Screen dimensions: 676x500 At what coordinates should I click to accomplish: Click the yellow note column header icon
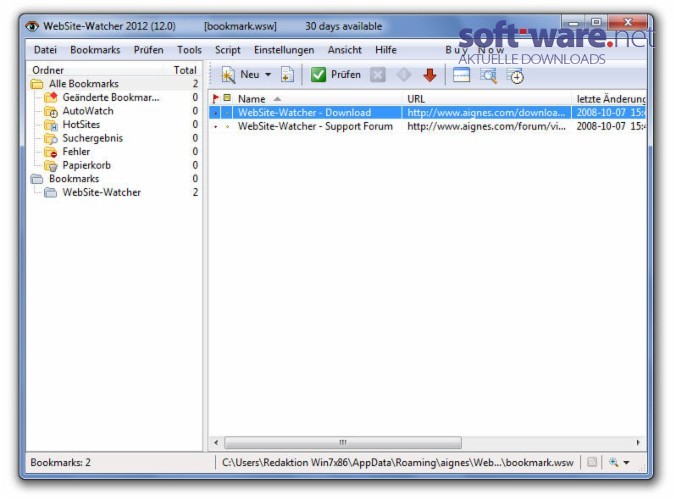click(227, 98)
